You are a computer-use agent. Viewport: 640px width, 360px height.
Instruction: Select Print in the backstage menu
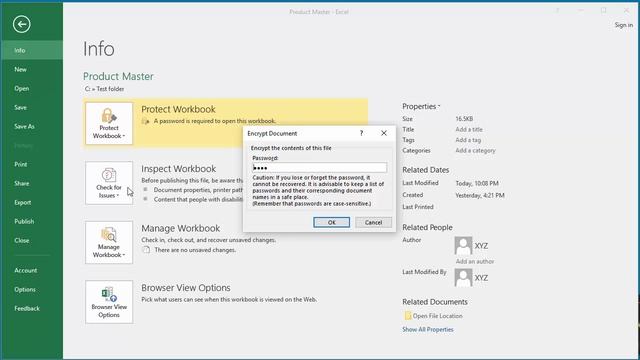[32, 164]
